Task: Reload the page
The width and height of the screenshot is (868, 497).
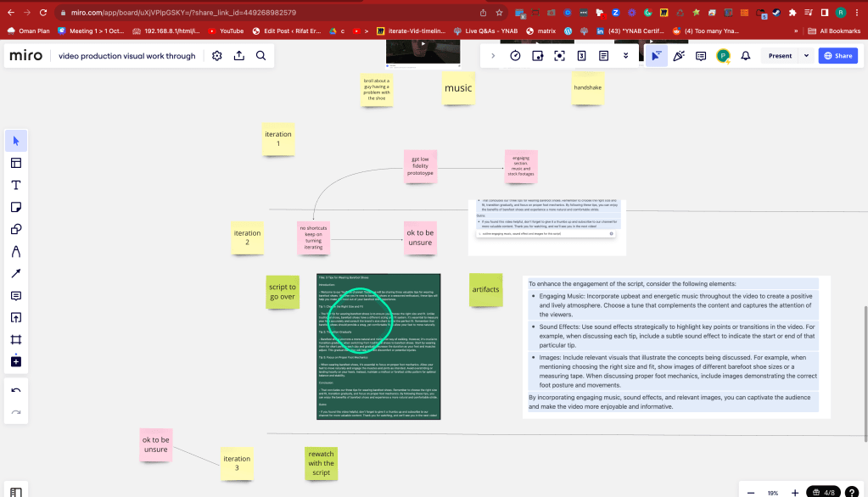Action: pyautogui.click(x=43, y=12)
